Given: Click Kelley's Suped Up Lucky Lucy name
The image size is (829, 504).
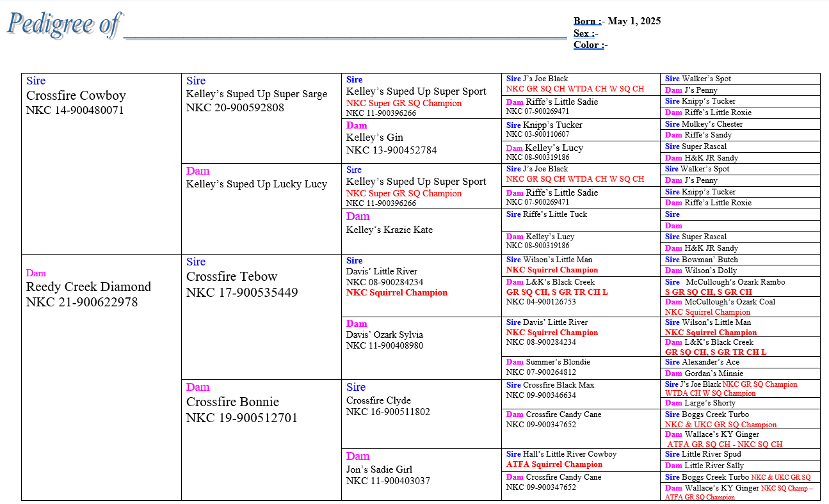Looking at the screenshot, I should click(256, 184).
